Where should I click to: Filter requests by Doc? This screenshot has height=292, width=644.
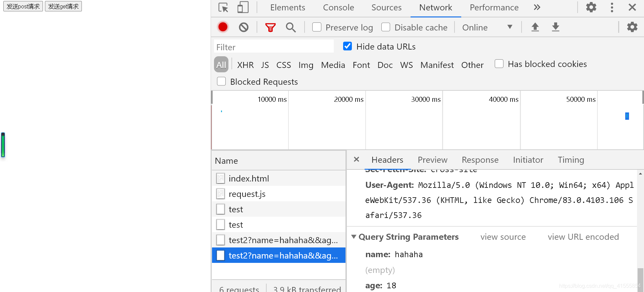[385, 65]
